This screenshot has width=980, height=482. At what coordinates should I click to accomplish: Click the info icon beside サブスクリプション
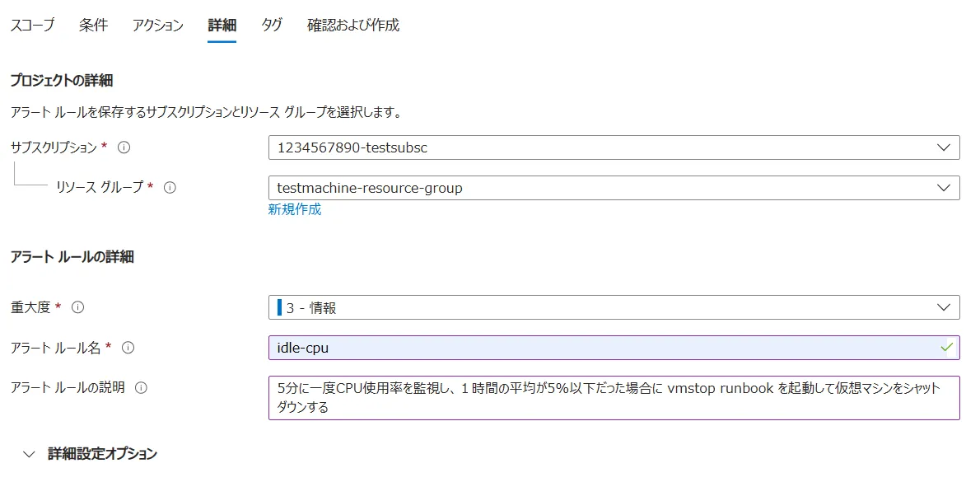124,147
